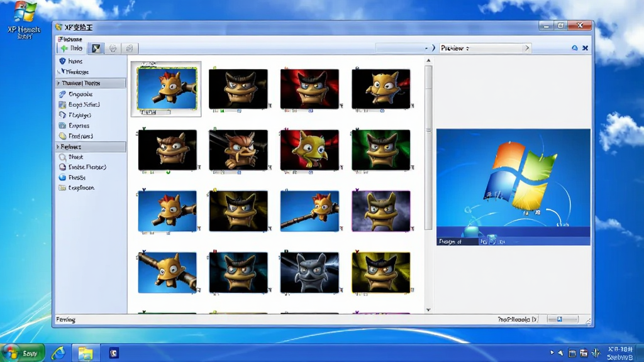Click the small blue home icon near Preview

point(575,48)
